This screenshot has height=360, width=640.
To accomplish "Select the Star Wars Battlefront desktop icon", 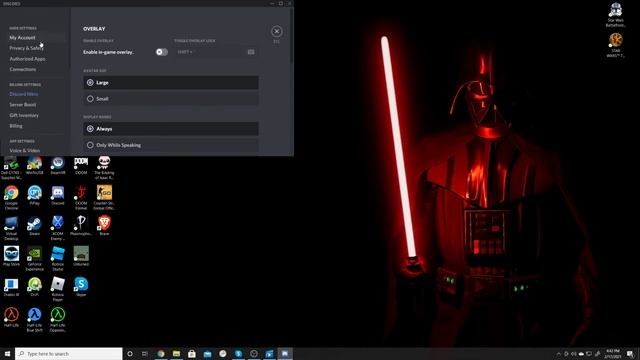I will tap(616, 15).
